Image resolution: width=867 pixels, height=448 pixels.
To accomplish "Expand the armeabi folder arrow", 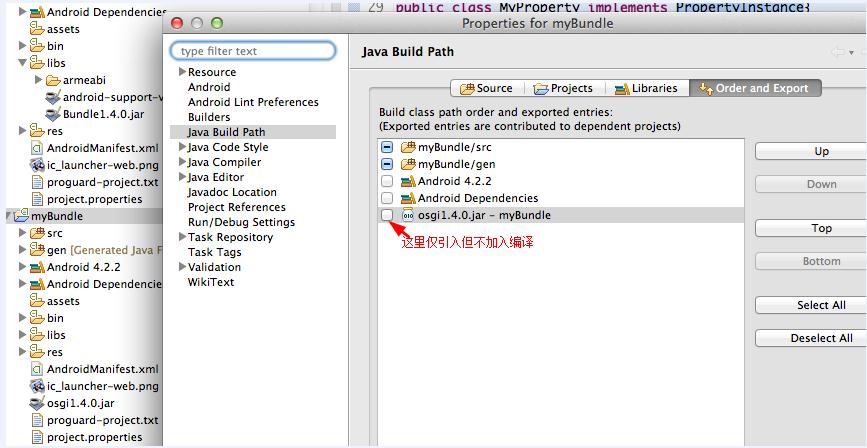I will 39,80.
